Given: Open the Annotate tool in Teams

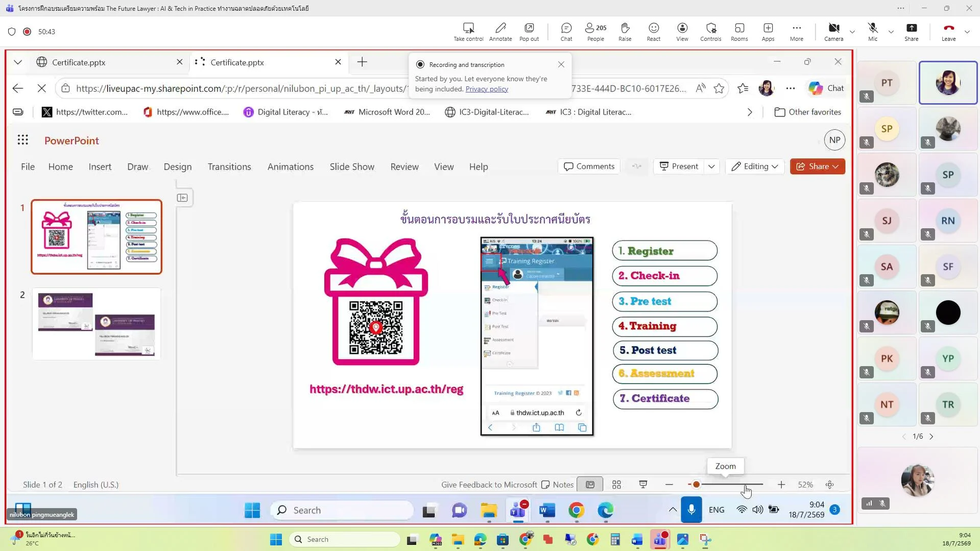Looking at the screenshot, I should click(500, 32).
